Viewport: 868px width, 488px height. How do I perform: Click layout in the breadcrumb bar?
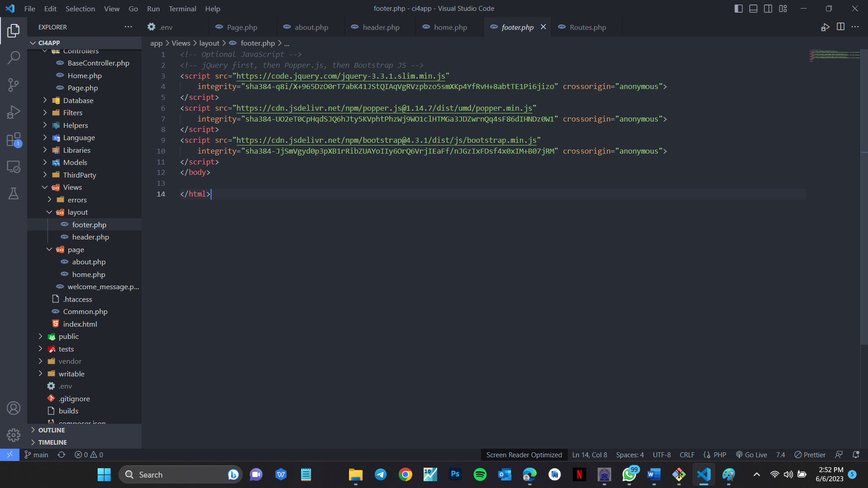click(x=209, y=43)
